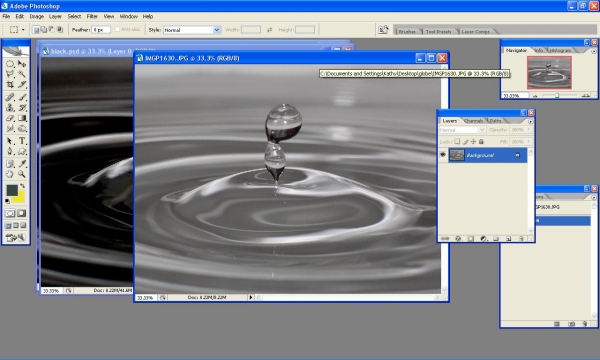This screenshot has width=600, height=360.
Task: Swap foreground and background colors
Action: [23, 186]
